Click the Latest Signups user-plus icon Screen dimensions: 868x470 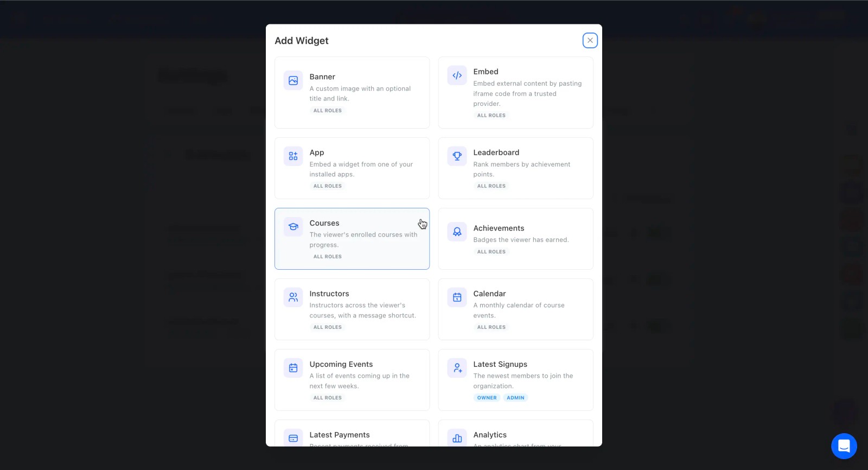(x=457, y=368)
